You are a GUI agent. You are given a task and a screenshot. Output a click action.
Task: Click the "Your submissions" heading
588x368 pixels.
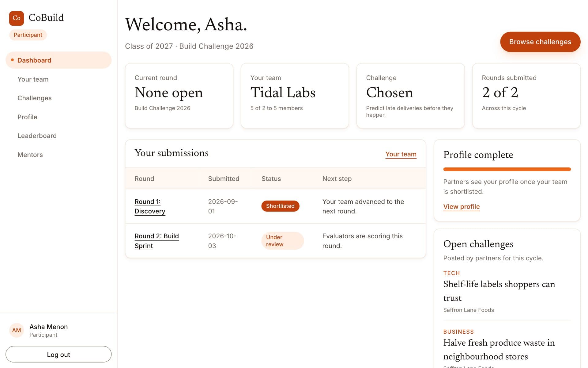171,153
